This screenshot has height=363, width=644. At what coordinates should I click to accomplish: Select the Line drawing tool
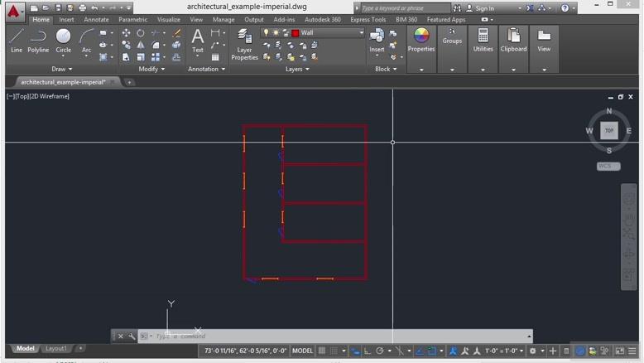[x=16, y=41]
